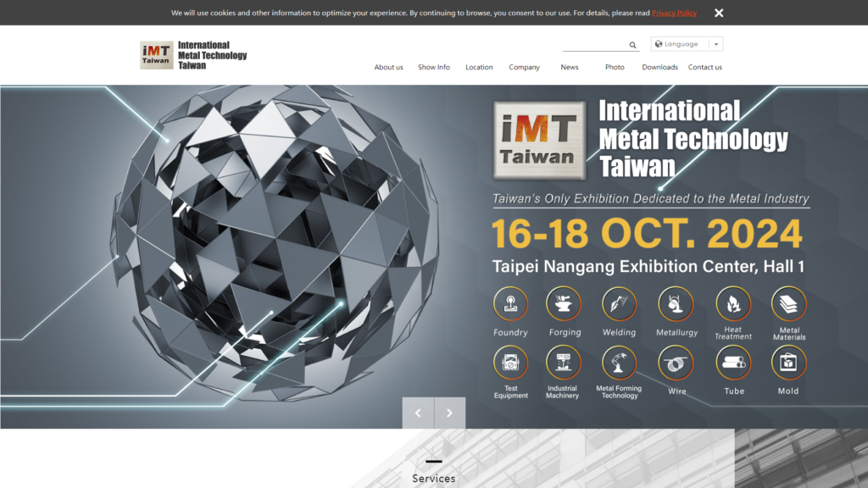Open the Photo menu item
The image size is (868, 488).
pos(615,67)
